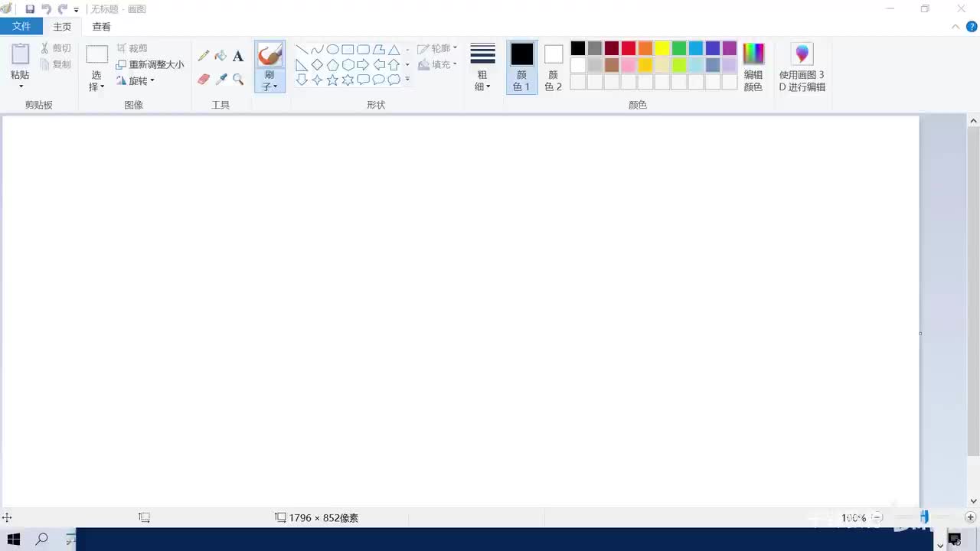Image resolution: width=980 pixels, height=551 pixels.
Task: Undo with the title bar arrow
Action: pos(46,9)
